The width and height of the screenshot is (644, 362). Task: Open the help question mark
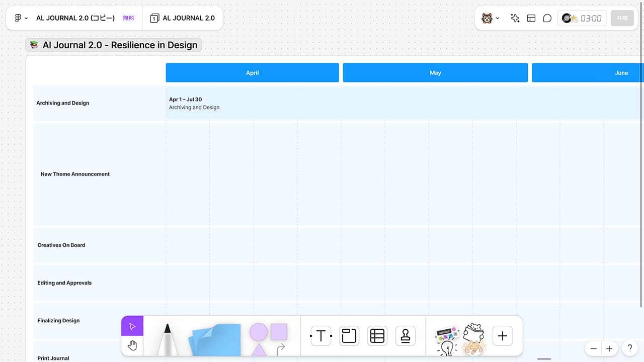click(x=629, y=348)
